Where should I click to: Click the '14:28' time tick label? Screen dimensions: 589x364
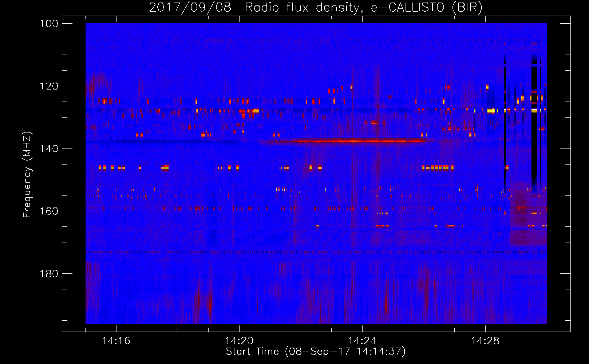coord(485,341)
